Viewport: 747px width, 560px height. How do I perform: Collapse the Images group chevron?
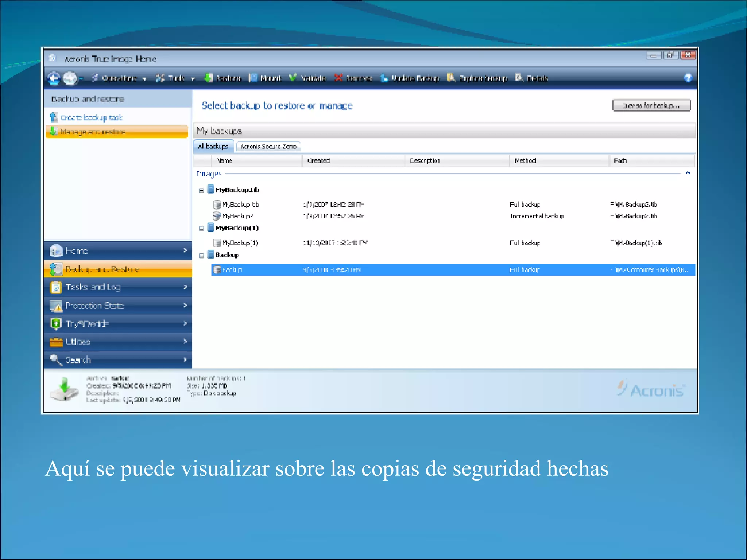coord(688,173)
